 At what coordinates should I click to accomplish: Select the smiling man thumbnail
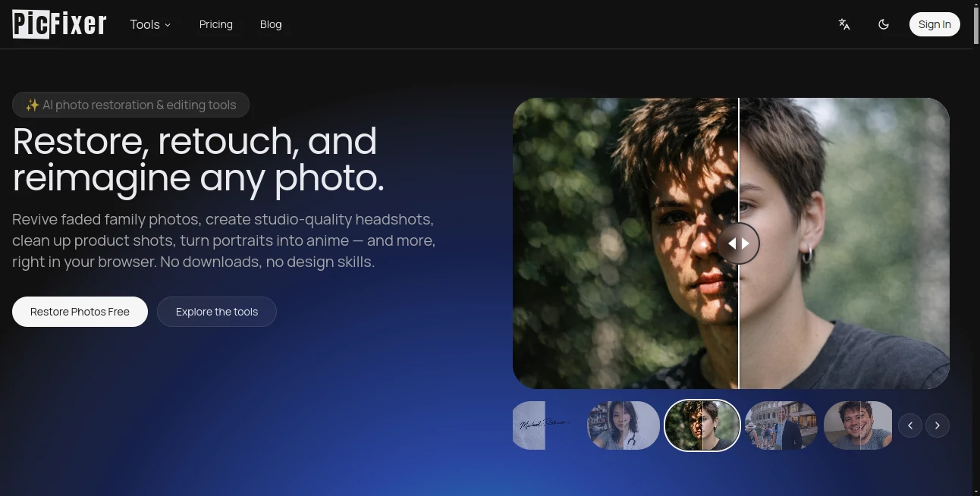coord(858,425)
